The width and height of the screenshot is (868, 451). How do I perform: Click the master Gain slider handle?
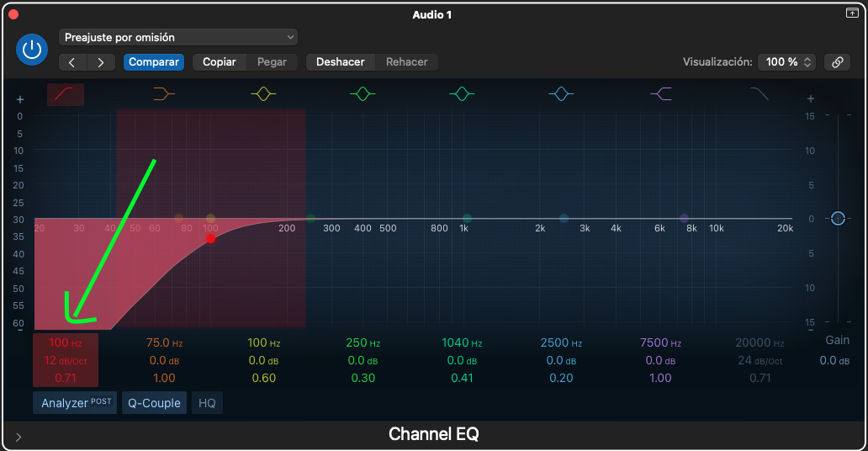coord(838,219)
